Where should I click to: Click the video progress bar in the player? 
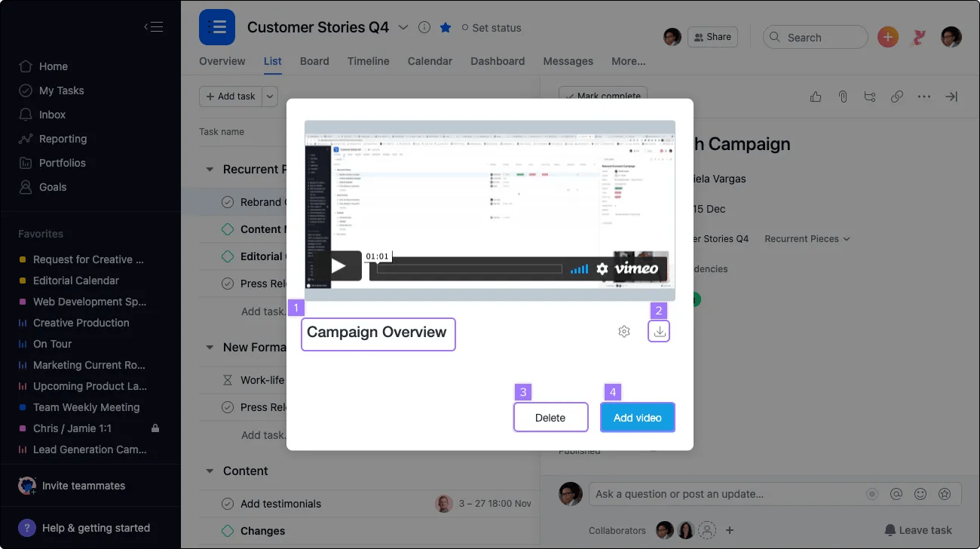[x=469, y=269]
